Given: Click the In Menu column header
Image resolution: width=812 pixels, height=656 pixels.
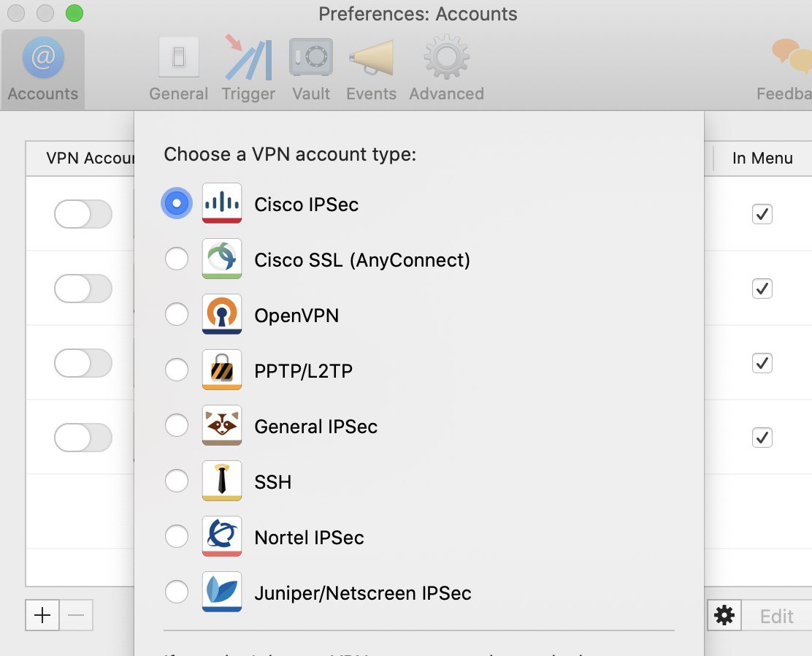Looking at the screenshot, I should (x=762, y=158).
